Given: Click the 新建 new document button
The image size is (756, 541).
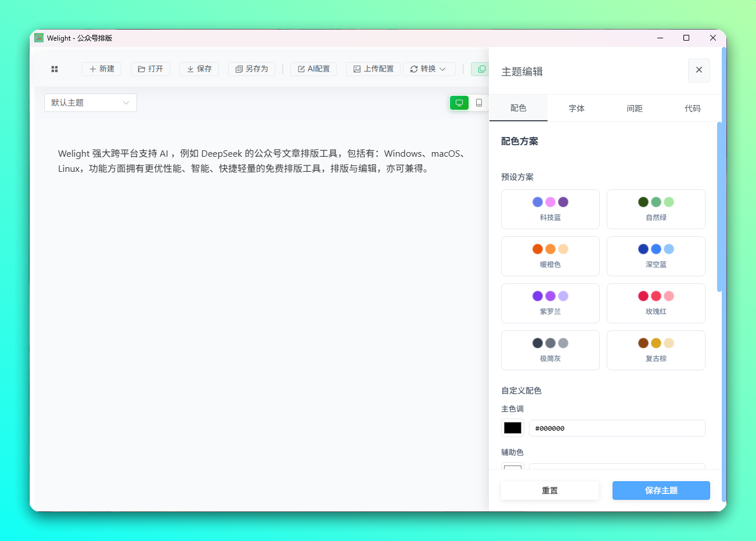Looking at the screenshot, I should pos(102,69).
